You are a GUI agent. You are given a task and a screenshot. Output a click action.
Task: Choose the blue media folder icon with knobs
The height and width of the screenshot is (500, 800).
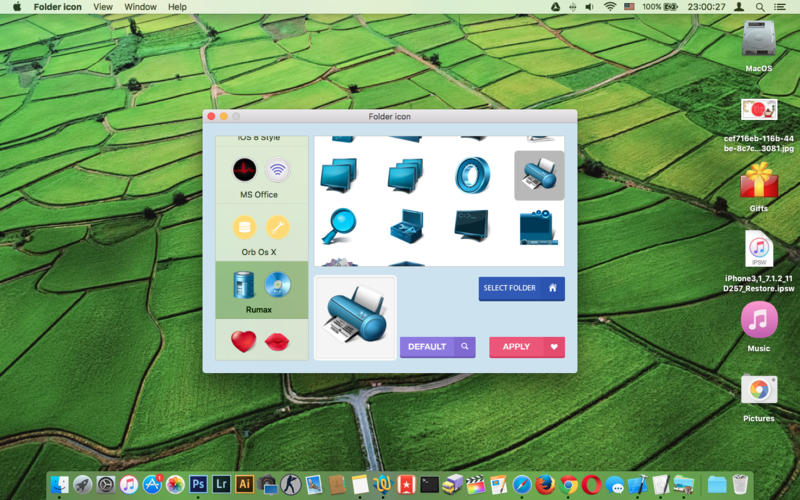pos(538,227)
